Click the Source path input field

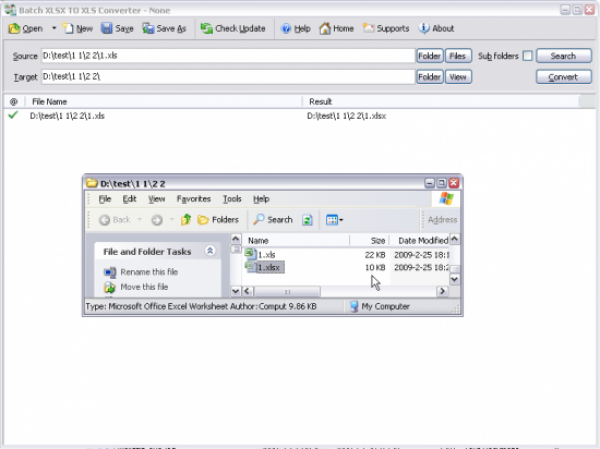click(228, 56)
